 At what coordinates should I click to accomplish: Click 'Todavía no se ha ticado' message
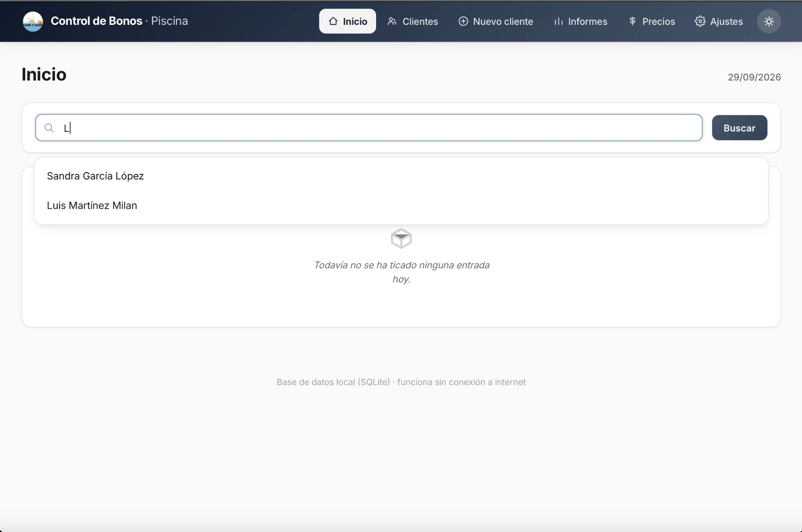click(x=401, y=272)
